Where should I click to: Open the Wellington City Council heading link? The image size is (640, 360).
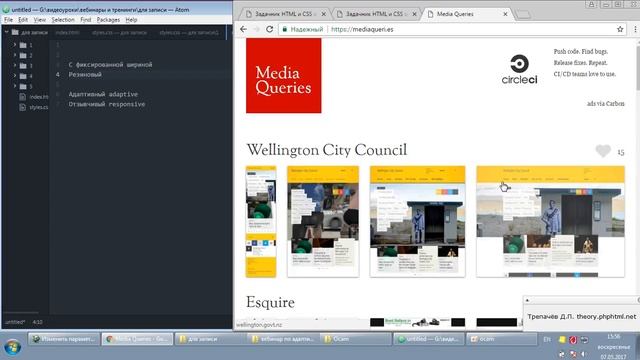click(327, 150)
